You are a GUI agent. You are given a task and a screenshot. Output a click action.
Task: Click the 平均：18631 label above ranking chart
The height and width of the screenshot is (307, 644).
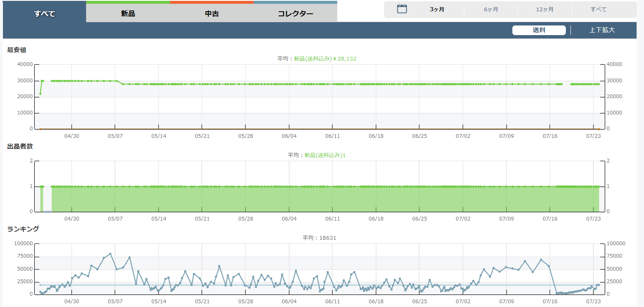pos(319,238)
